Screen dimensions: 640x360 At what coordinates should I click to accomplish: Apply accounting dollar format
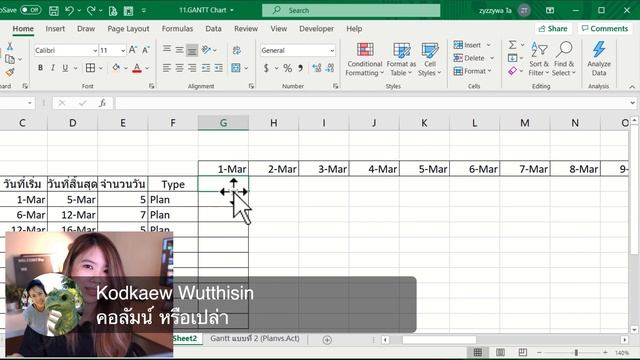(266, 68)
